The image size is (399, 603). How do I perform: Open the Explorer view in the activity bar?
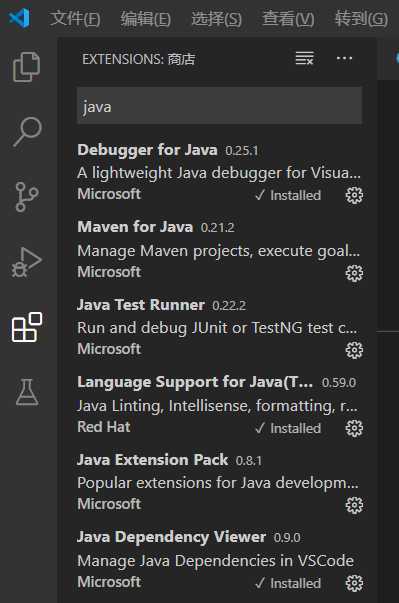[27, 67]
